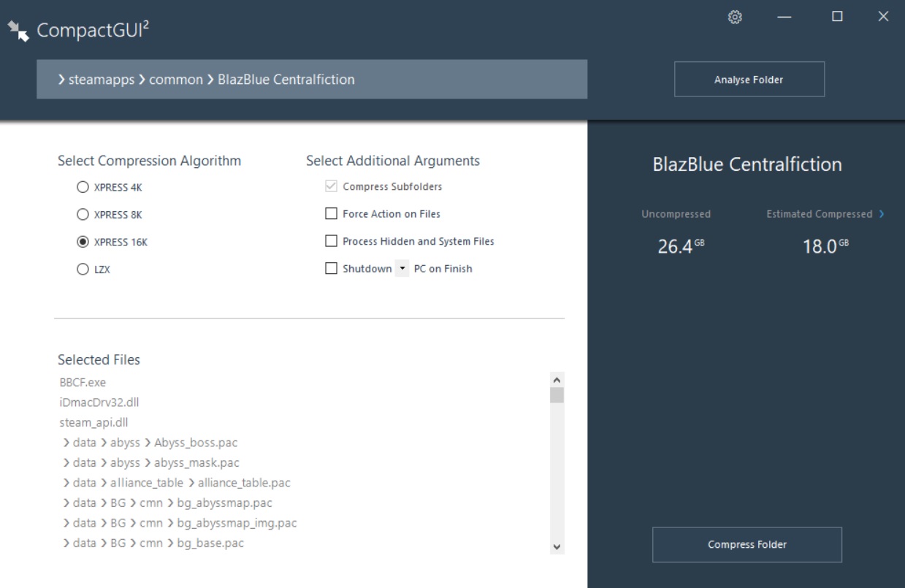Click the arrow next to Estimated Compressed
Viewport: 905px width, 588px height.
pos(882,214)
